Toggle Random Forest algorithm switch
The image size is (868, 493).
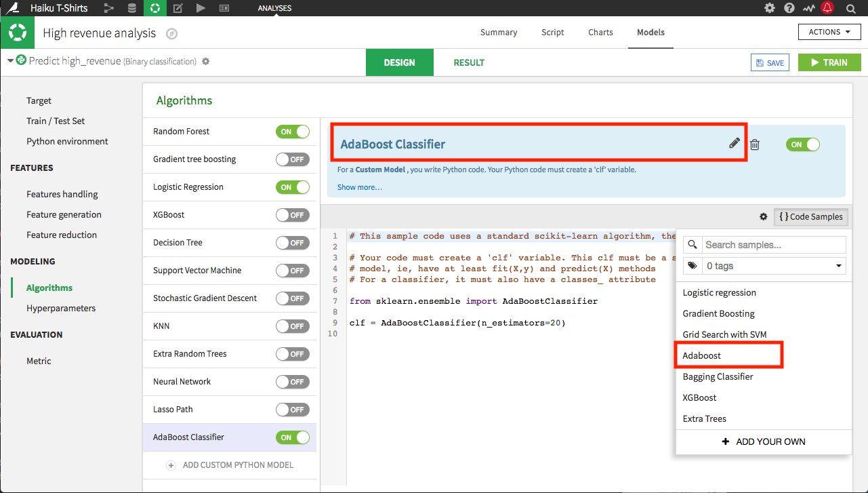[293, 132]
